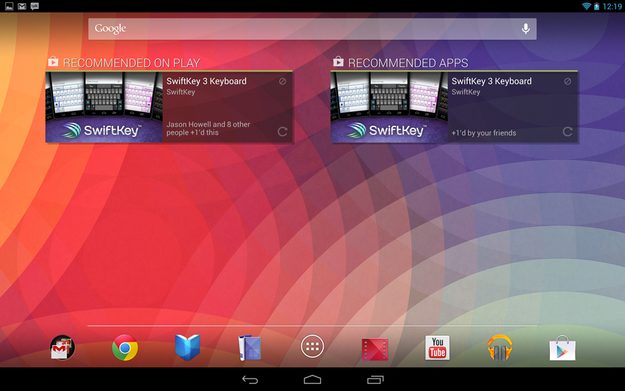Tap the message notification icon in status bar

pos(35,6)
